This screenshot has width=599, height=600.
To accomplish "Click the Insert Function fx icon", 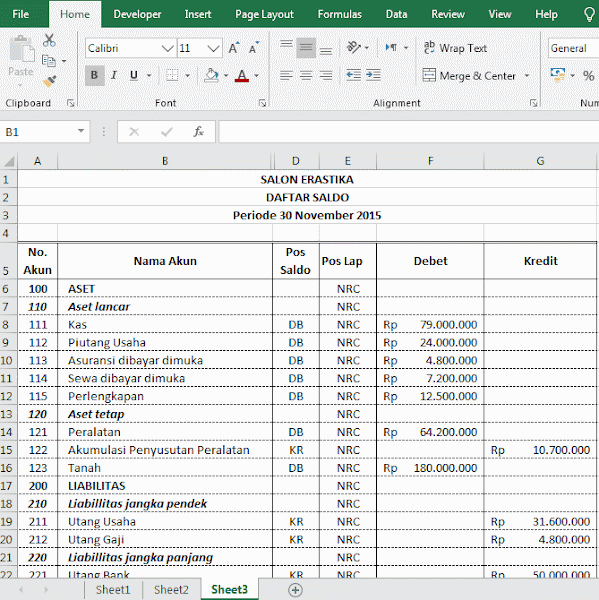I will (198, 132).
